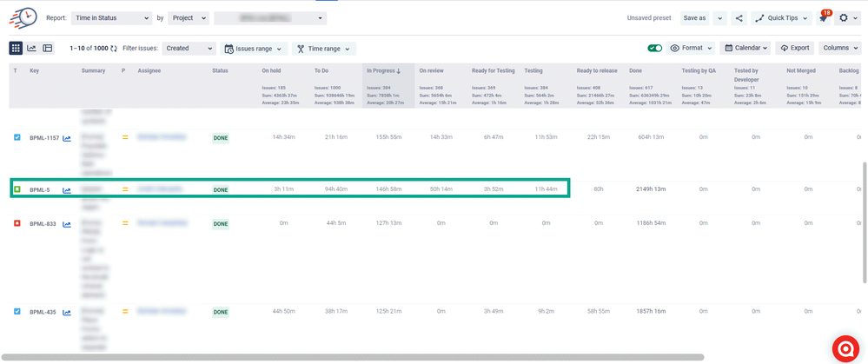
Task: Click the BPML-435 task type checkbox icon
Action: [x=17, y=312]
